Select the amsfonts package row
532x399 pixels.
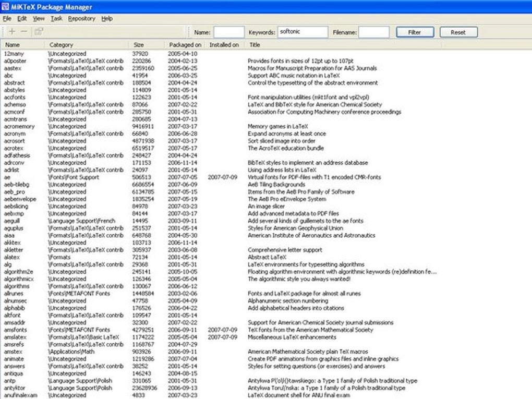click(221, 330)
